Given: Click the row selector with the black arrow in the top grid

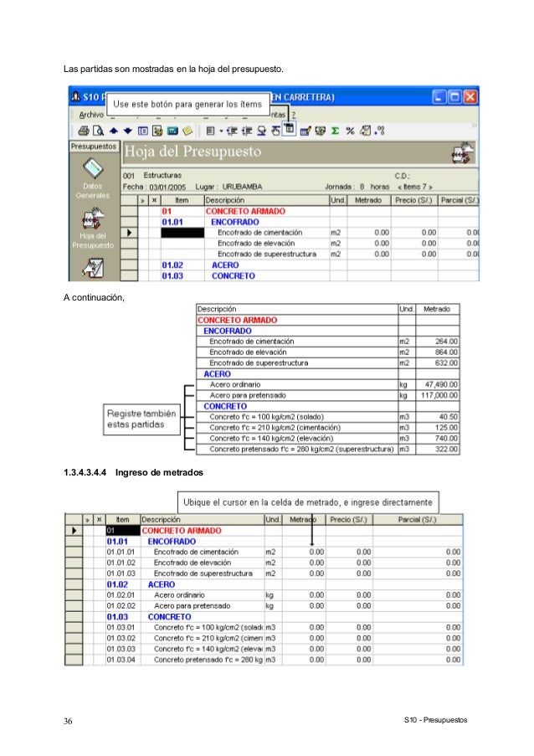Looking at the screenshot, I should (129, 233).
